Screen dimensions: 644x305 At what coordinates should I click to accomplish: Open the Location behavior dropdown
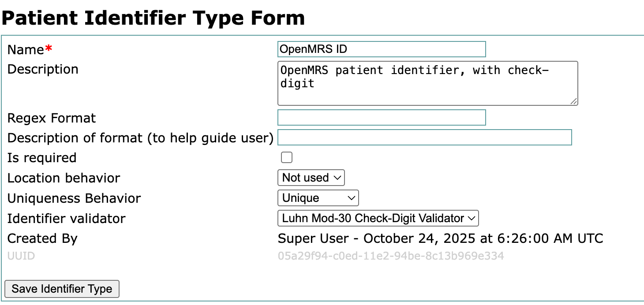pyautogui.click(x=311, y=178)
